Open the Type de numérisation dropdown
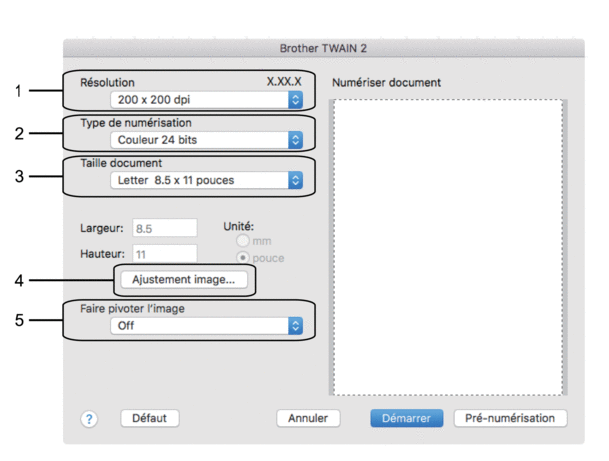This screenshot has width=609, height=461. 206,140
